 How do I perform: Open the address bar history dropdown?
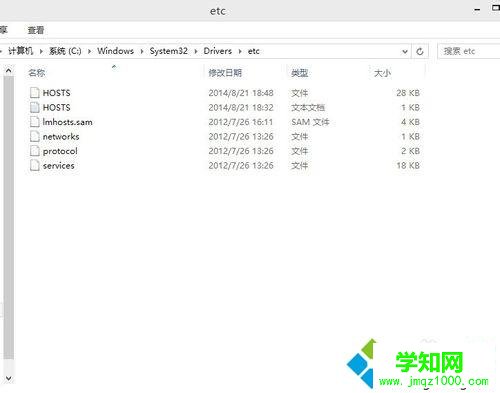tap(405, 51)
